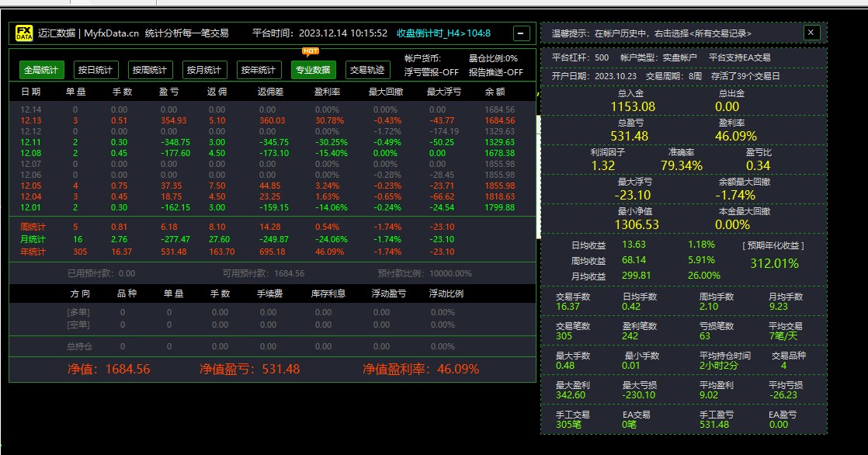This screenshot has height=455, width=868.
Task: Click the 周统计 summary row label
Action: pos(33,227)
